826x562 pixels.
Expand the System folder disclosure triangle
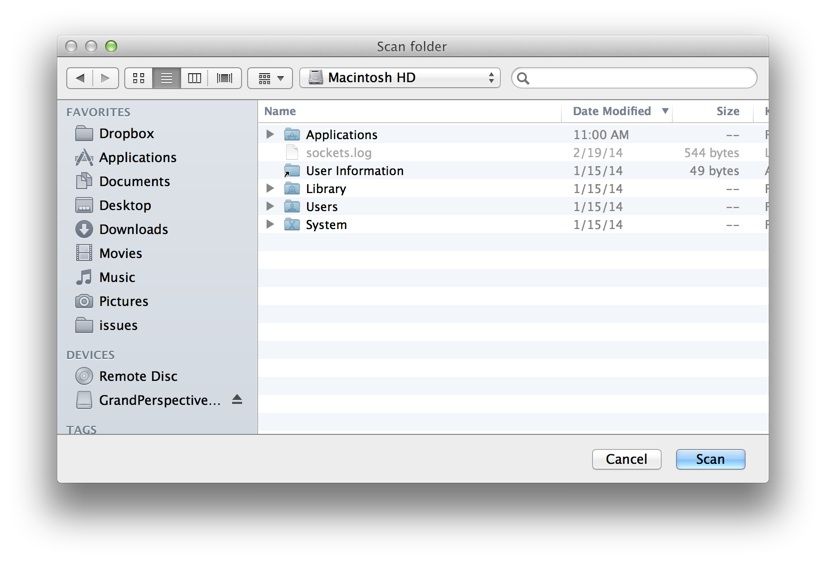(x=270, y=224)
